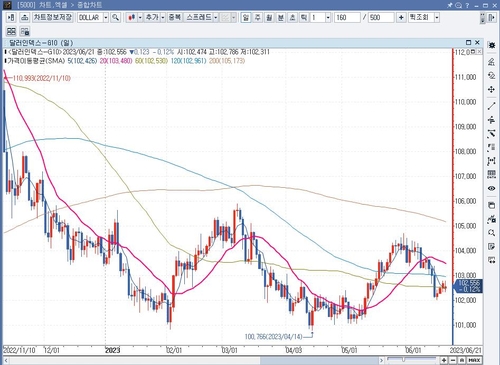
Task: Select the diagonal arrow drawing tool in sidebar
Action: pyautogui.click(x=491, y=134)
